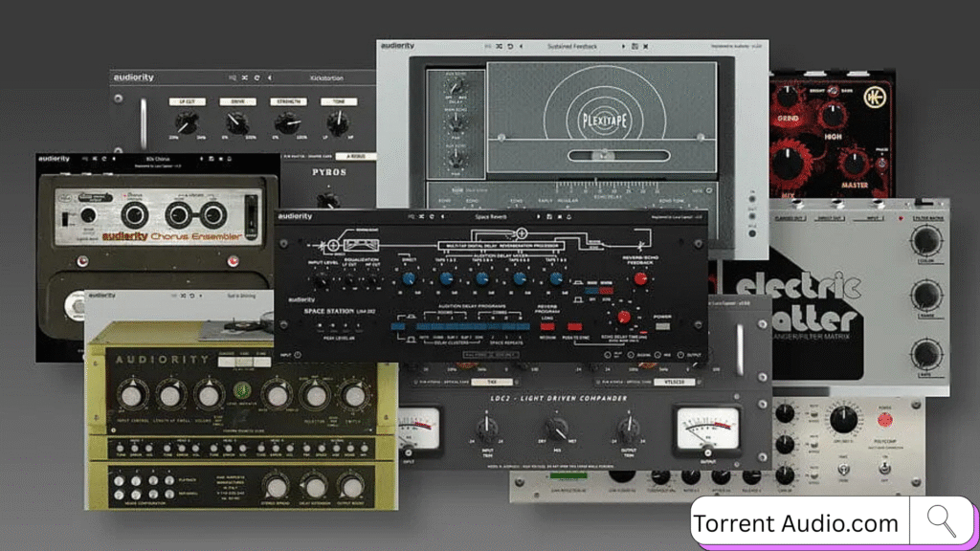Click the bell notification icon on the Space Reverb header
Screen dimensions: 980x551
[x=569, y=217]
